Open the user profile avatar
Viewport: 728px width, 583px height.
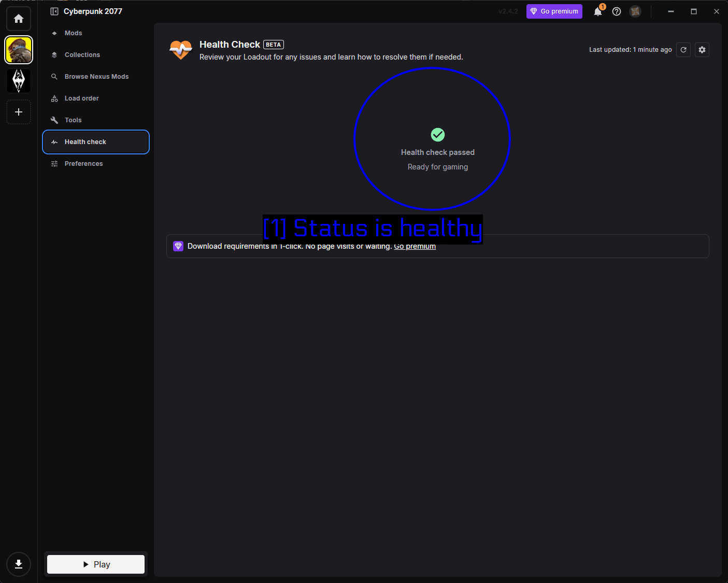[635, 11]
